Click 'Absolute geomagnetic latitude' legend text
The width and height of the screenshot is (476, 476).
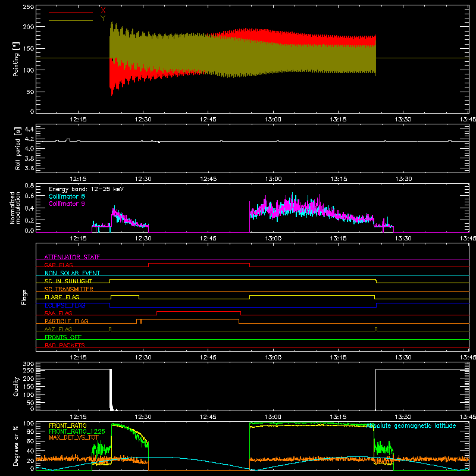411,425
